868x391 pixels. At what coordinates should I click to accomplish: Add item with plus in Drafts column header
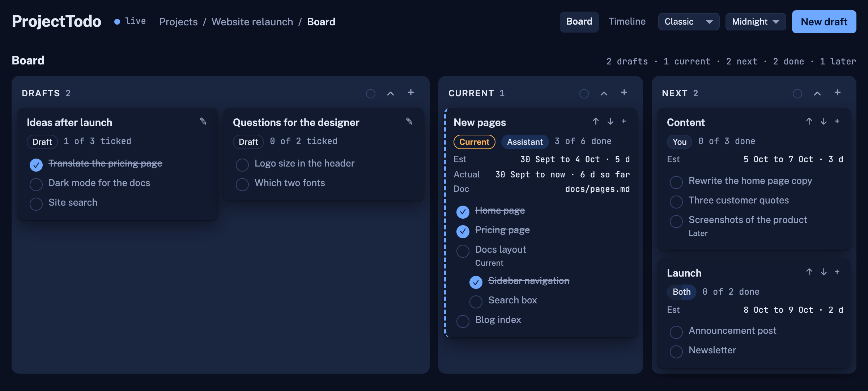pos(411,93)
